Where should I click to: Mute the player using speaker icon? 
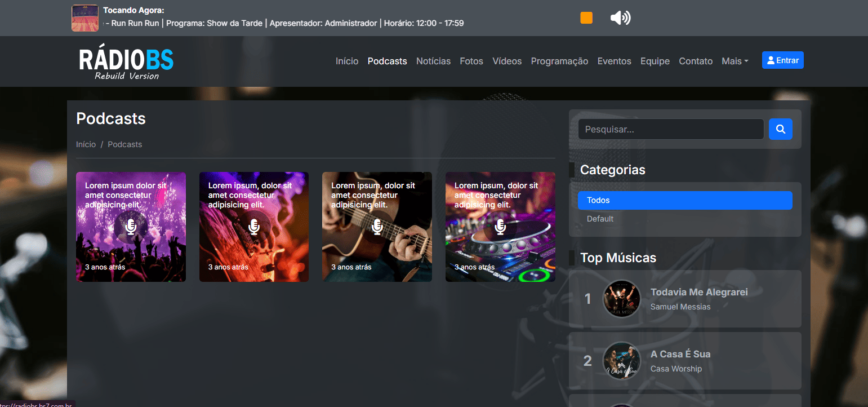pyautogui.click(x=620, y=18)
